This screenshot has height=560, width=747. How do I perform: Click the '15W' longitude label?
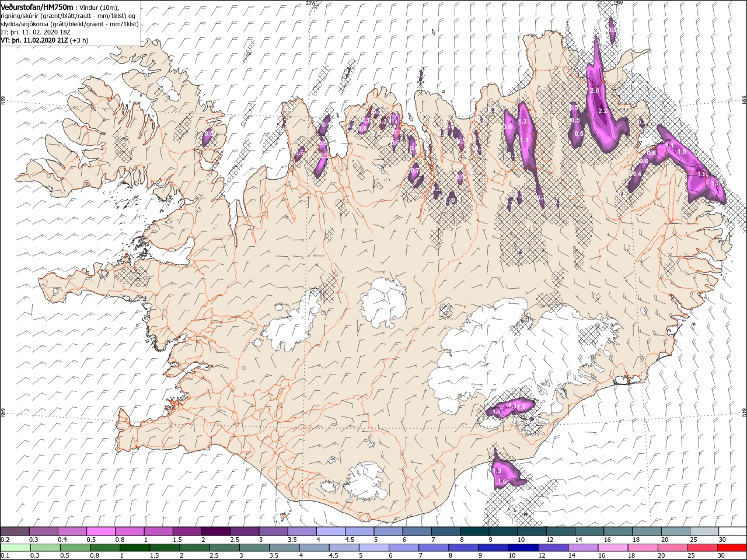point(619,3)
